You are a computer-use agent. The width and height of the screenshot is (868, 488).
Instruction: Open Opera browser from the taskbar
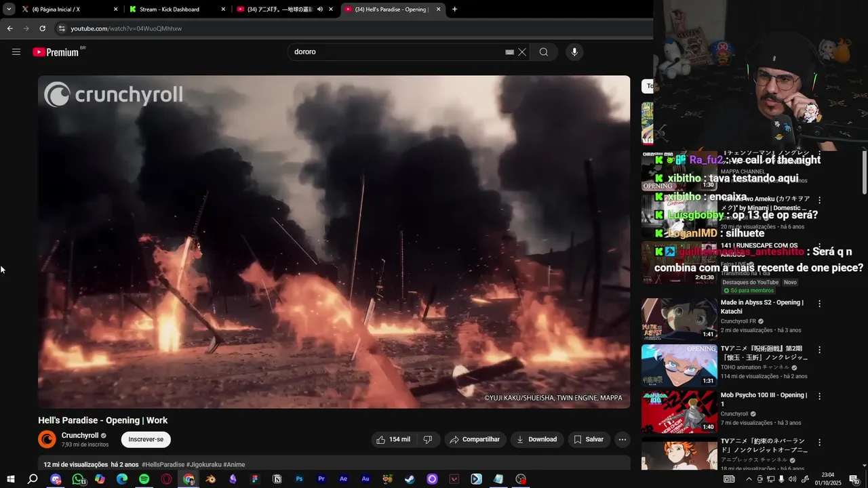point(167,479)
